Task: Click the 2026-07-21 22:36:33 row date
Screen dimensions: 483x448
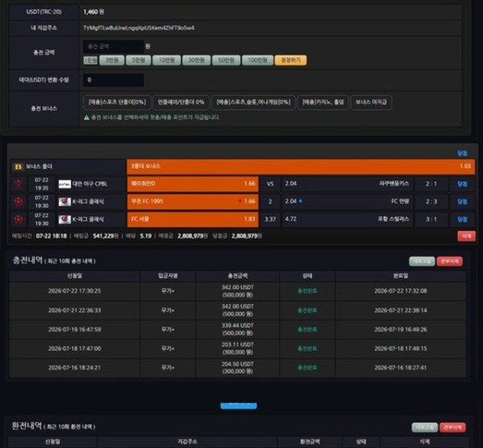Action: (x=75, y=310)
